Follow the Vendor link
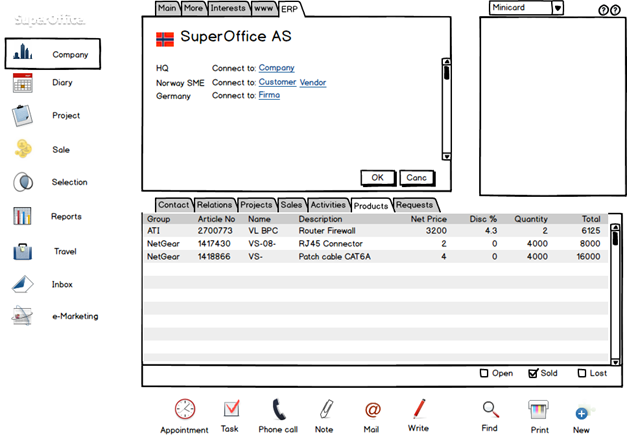Screen dimensions: 627x437 tap(313, 82)
